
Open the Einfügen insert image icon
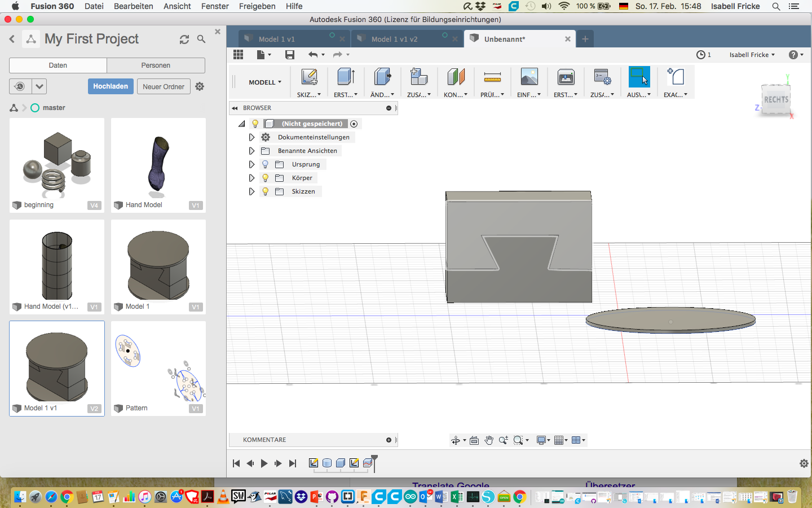tap(529, 77)
